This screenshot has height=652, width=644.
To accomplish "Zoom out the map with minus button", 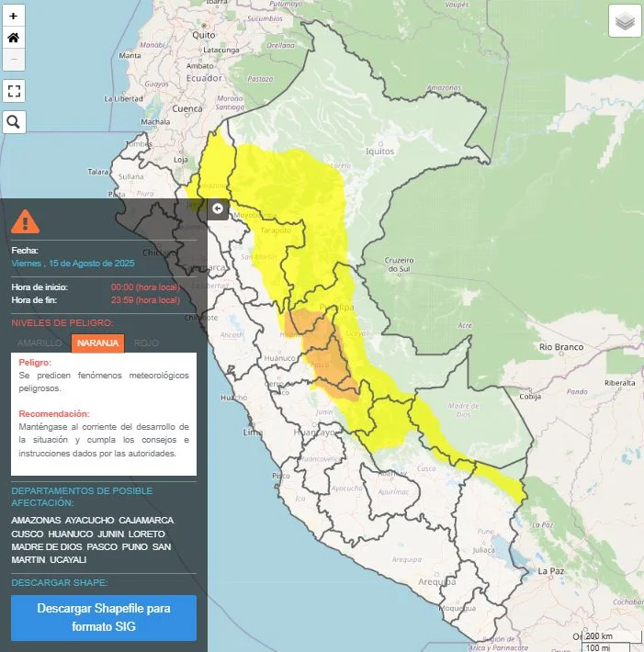I will click(14, 60).
